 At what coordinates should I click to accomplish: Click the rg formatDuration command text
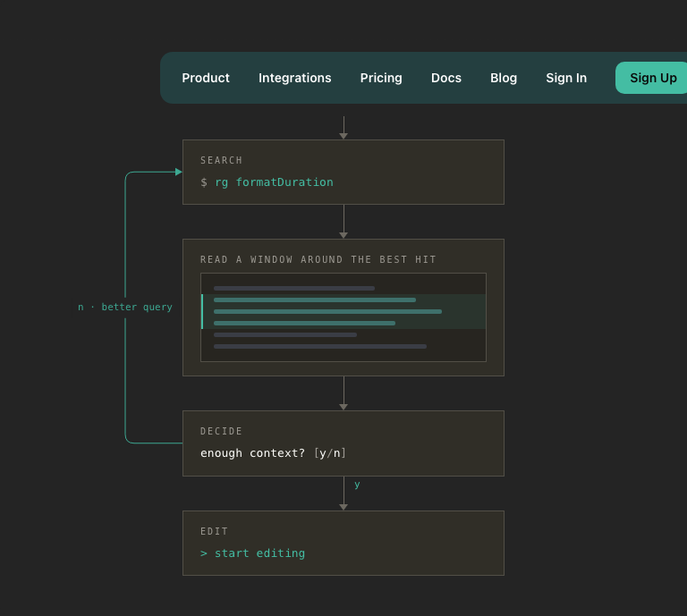[x=274, y=182]
